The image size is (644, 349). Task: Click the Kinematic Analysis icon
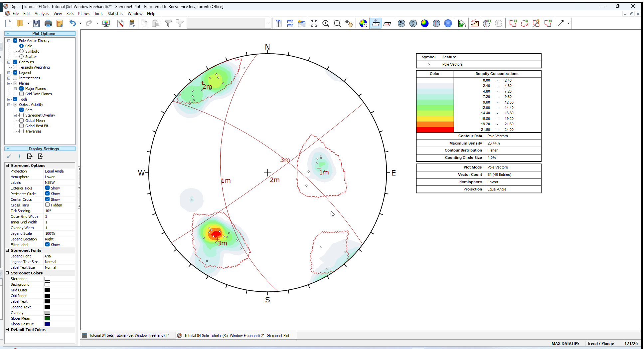pyautogui.click(x=474, y=23)
